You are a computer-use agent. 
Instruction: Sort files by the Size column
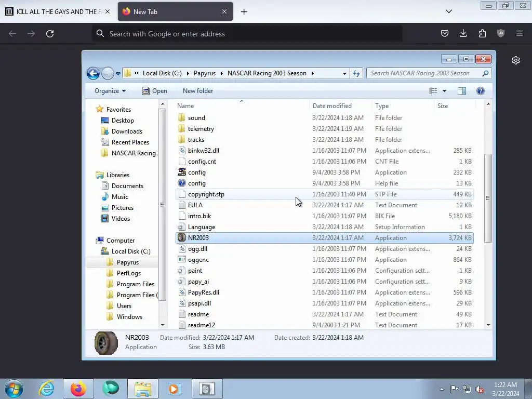click(455, 106)
